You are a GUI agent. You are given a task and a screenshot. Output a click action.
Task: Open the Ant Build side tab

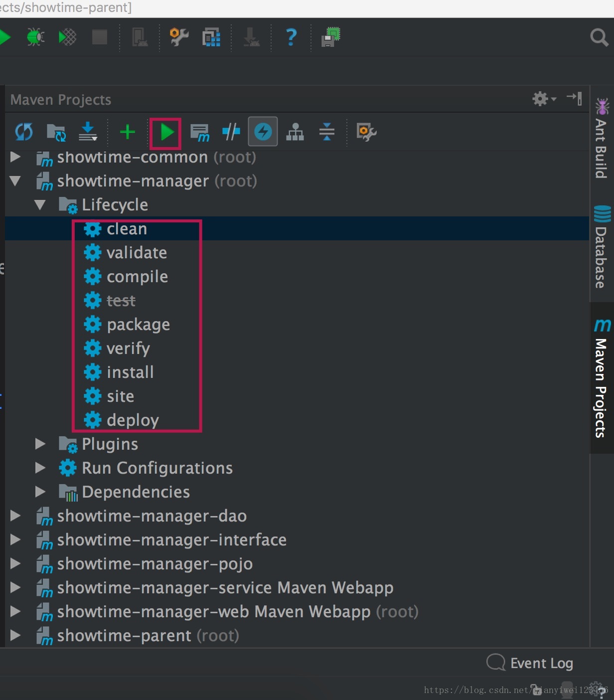602,139
